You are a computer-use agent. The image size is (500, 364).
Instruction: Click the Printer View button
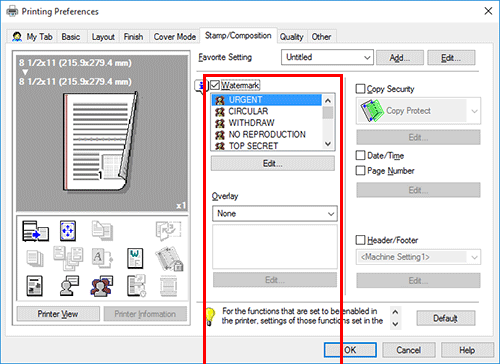58,314
